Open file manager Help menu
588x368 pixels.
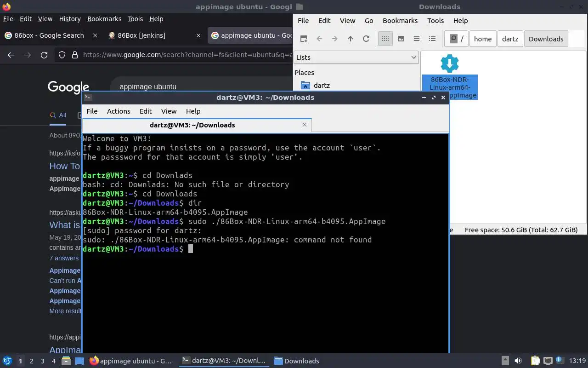coord(460,21)
